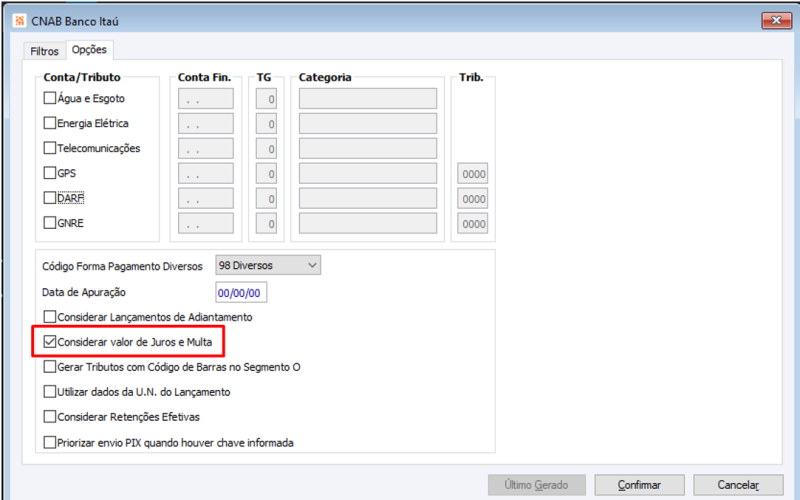800x500 pixels.
Task: Click the CNAB Banco Itaú window icon
Action: pyautogui.click(x=19, y=21)
